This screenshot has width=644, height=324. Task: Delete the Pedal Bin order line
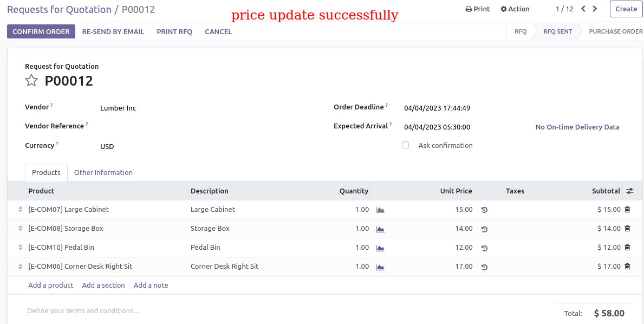pyautogui.click(x=627, y=247)
